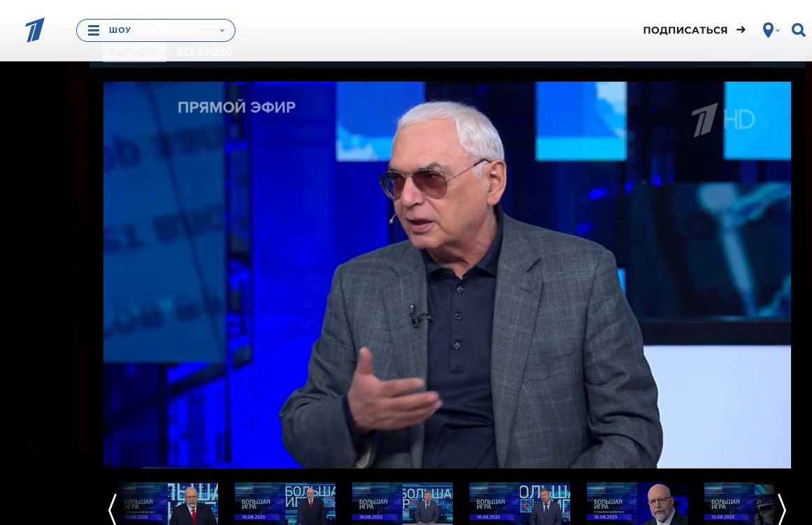Advance episode carousel with next arrow
This screenshot has height=525, width=812.
pyautogui.click(x=782, y=509)
